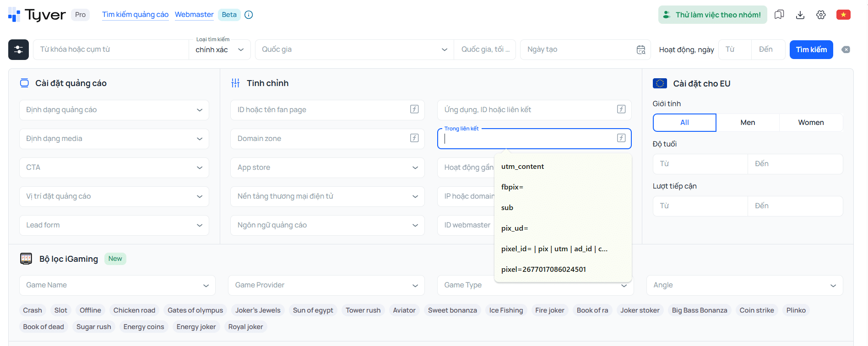Choose pixel_id= | pix | utm suggestion
Screen dimensions: 868x346
(x=563, y=249)
